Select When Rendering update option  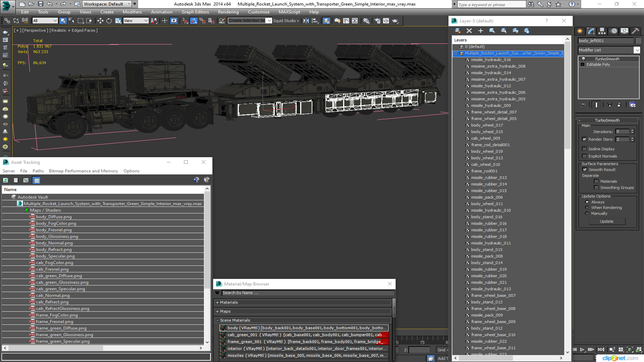click(x=587, y=207)
